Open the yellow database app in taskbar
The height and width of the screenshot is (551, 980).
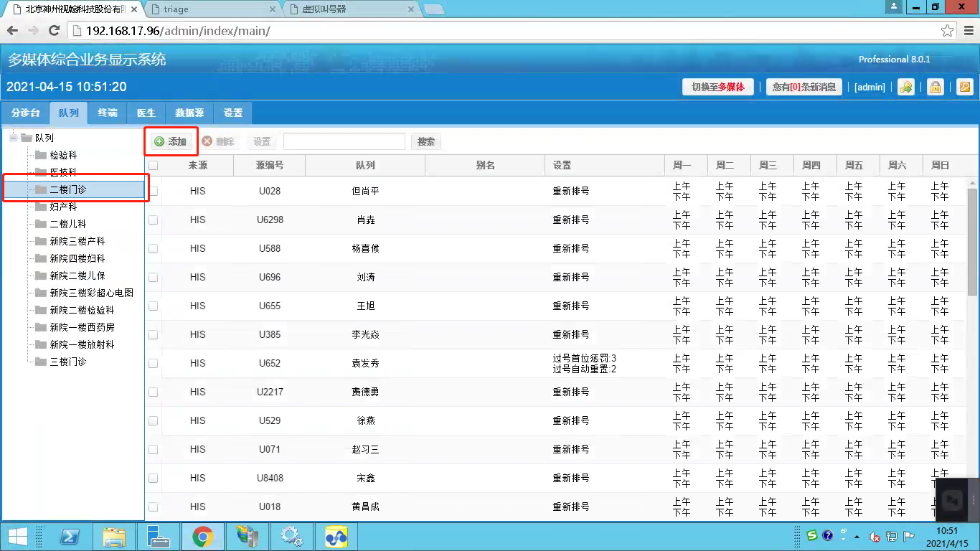[x=335, y=537]
